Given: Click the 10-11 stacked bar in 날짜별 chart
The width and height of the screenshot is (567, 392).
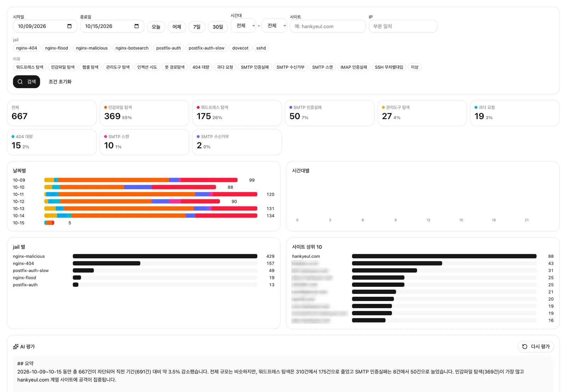Looking at the screenshot, I should coord(151,194).
